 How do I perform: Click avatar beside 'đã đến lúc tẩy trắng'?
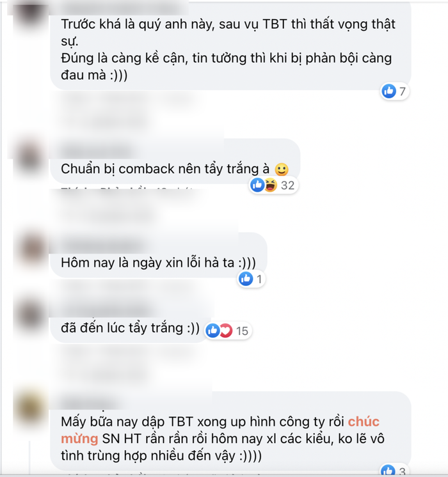click(x=30, y=315)
